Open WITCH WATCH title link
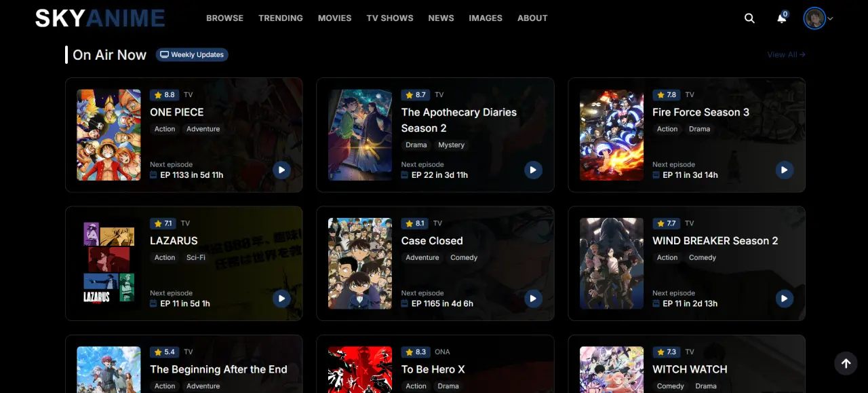Image resolution: width=868 pixels, height=393 pixels. 690,369
